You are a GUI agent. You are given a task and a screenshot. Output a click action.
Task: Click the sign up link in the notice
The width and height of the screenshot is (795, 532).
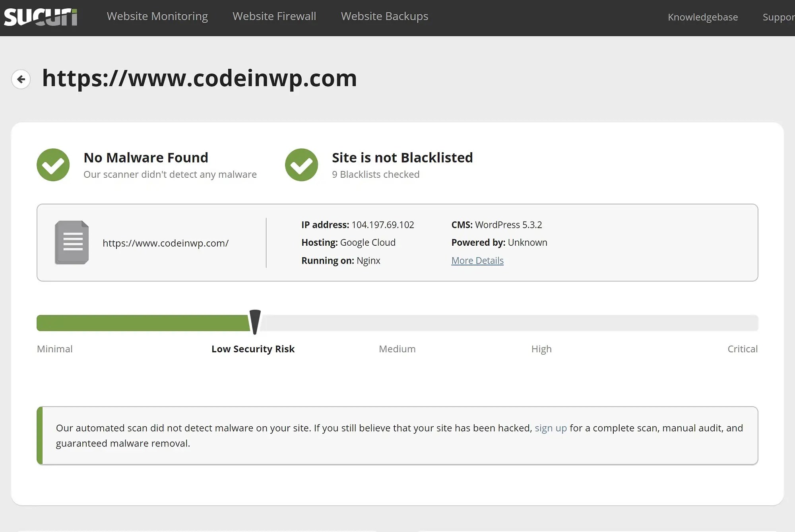pos(551,428)
